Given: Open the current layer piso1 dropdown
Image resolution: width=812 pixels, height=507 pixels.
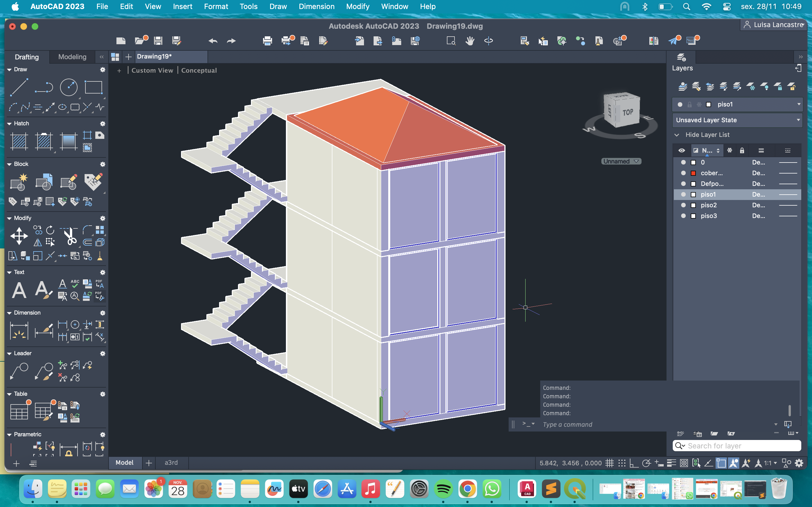Looking at the screenshot, I should (798, 104).
